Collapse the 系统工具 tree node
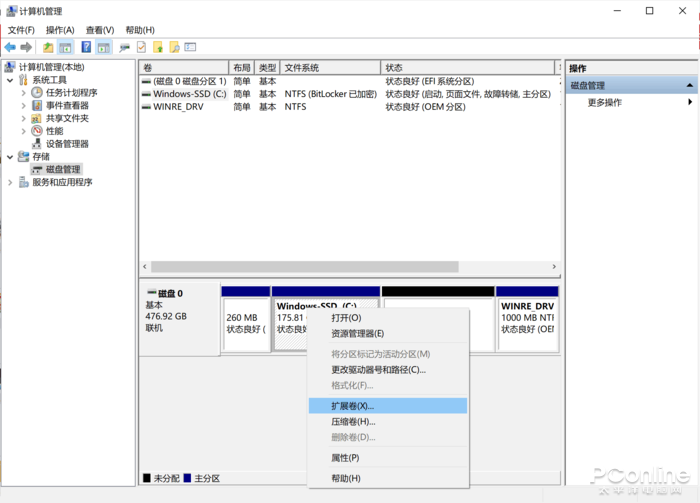Image resolution: width=700 pixels, height=503 pixels. point(10,80)
